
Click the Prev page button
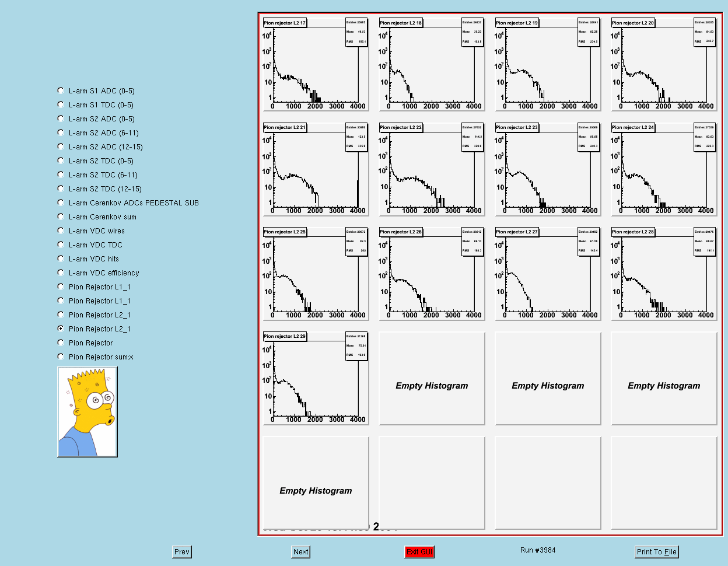(x=182, y=552)
